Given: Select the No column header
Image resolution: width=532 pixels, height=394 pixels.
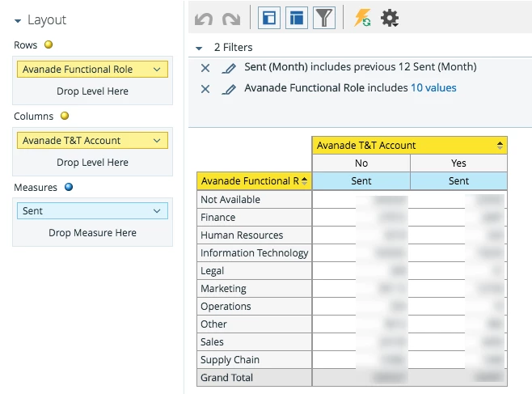Looking at the screenshot, I should pyautogui.click(x=361, y=163).
